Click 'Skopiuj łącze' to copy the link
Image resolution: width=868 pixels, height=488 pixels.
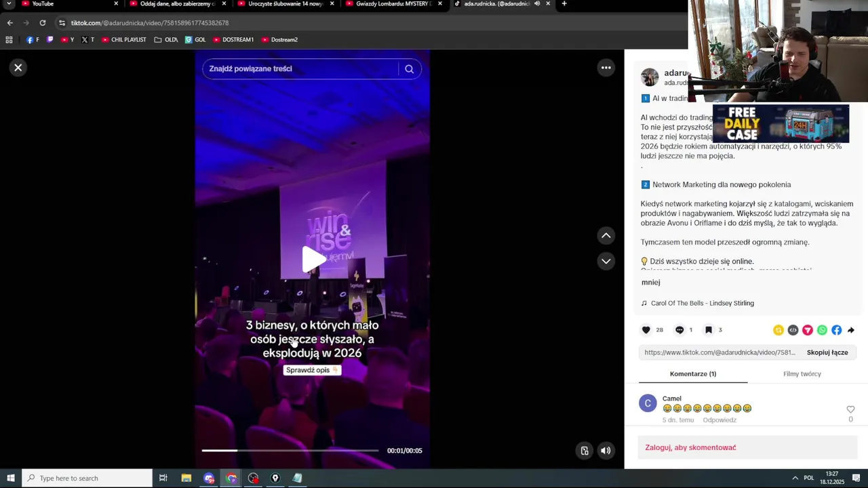pos(827,352)
